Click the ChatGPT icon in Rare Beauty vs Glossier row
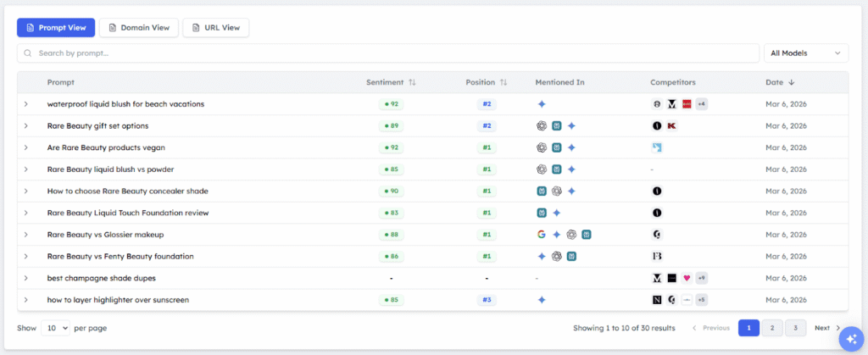Image resolution: width=868 pixels, height=355 pixels. click(x=571, y=235)
